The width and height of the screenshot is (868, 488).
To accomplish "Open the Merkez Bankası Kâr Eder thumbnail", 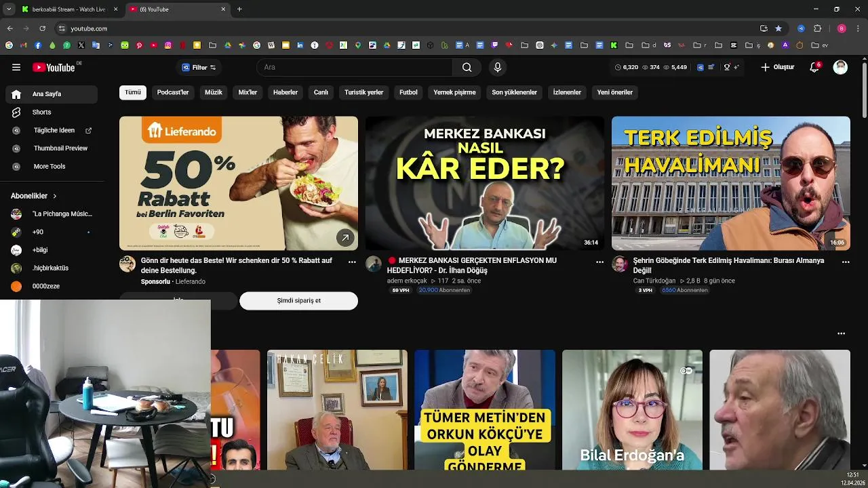I will (x=485, y=183).
